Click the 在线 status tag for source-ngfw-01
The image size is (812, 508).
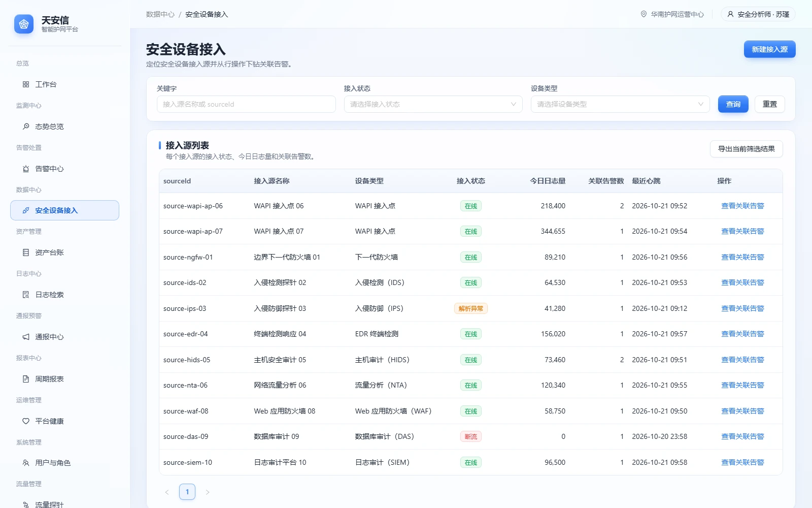[x=470, y=257]
